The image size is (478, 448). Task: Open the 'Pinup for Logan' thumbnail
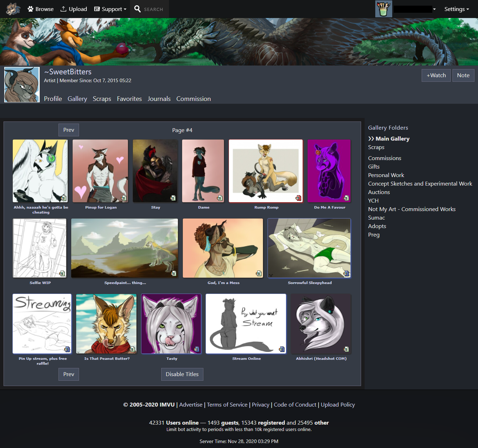(x=100, y=171)
